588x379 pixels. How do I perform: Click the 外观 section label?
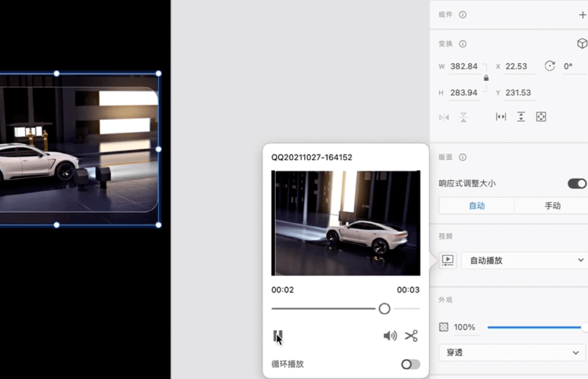(x=446, y=300)
